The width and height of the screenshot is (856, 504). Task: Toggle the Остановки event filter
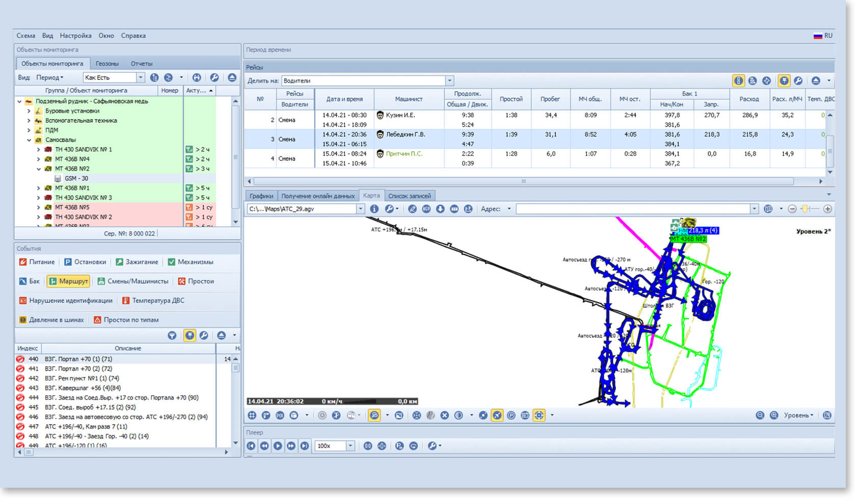coord(85,262)
